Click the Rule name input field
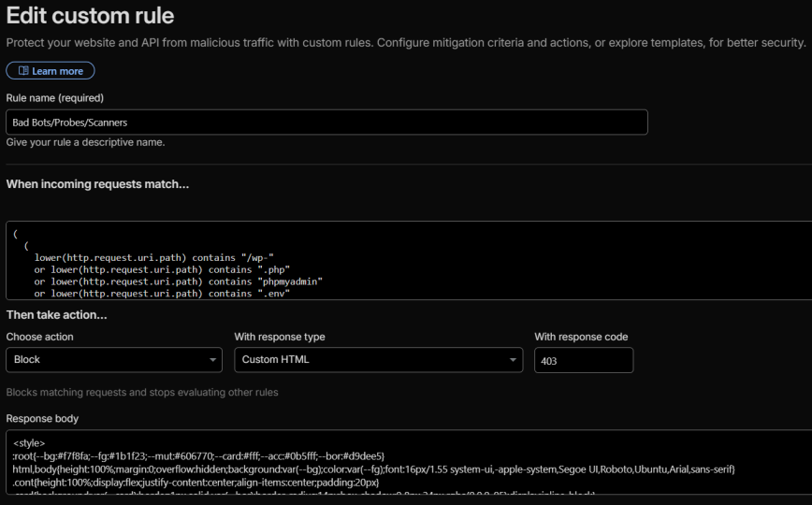This screenshot has height=505, width=812. 326,123
